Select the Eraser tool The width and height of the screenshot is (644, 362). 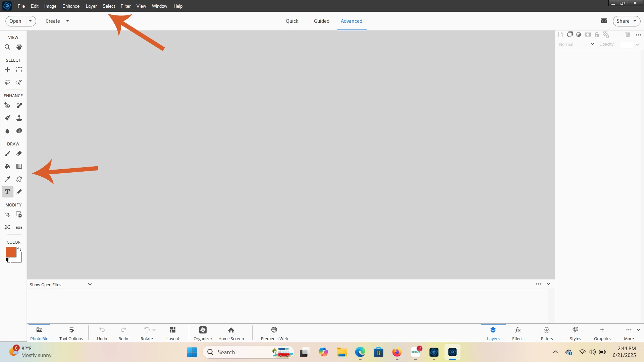[x=19, y=154]
